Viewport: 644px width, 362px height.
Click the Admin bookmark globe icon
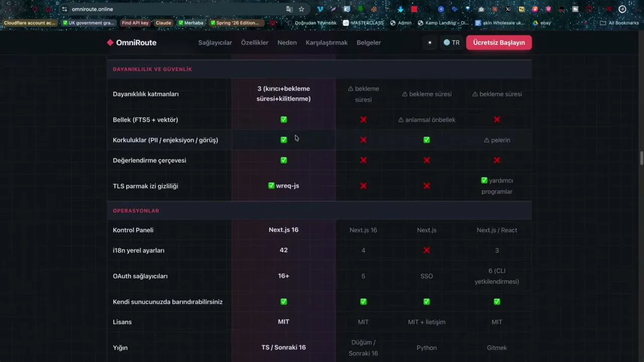(x=393, y=23)
